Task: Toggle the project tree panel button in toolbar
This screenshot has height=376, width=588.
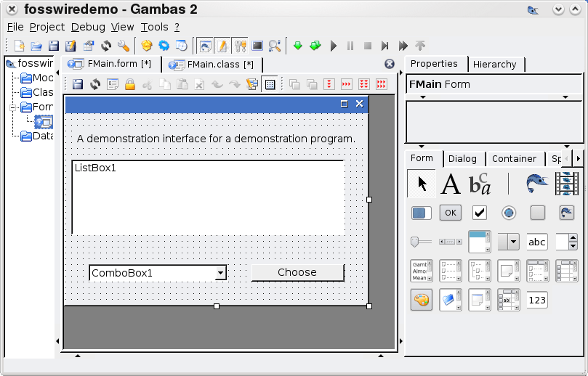Action: coord(205,46)
